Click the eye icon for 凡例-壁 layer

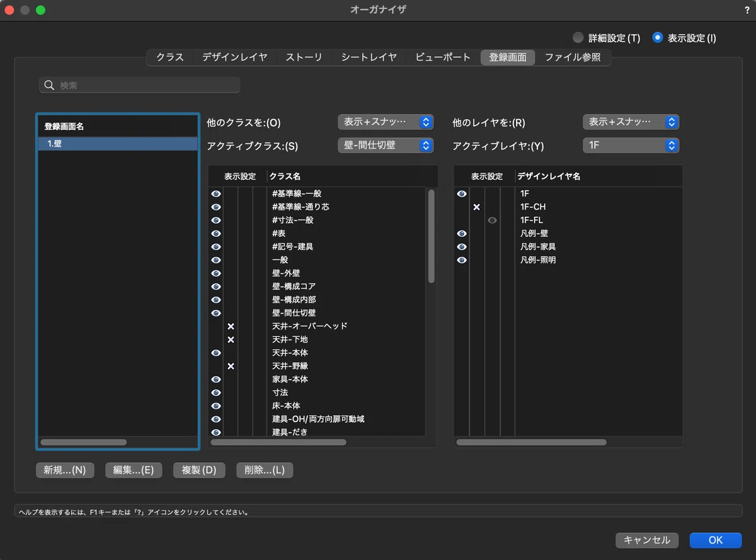(x=462, y=233)
